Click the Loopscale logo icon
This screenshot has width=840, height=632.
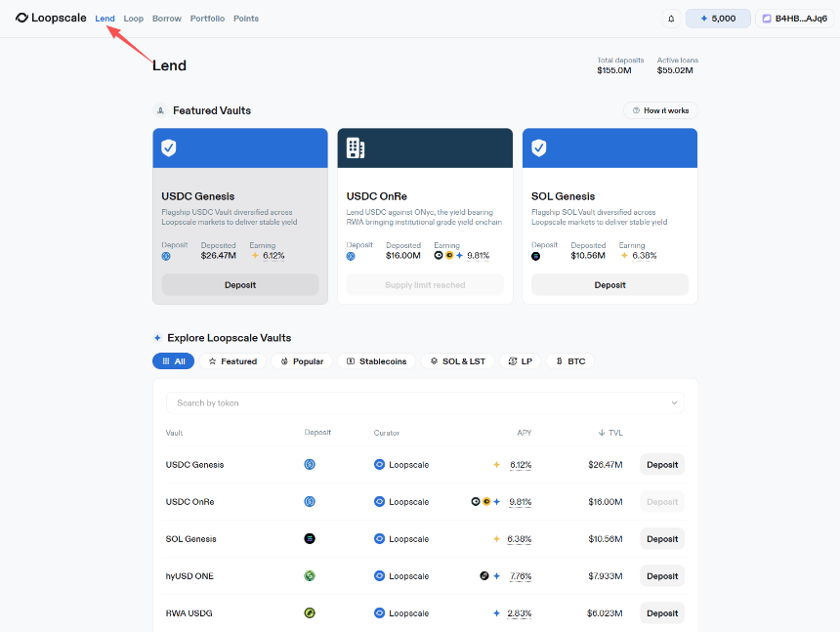pyautogui.click(x=22, y=18)
